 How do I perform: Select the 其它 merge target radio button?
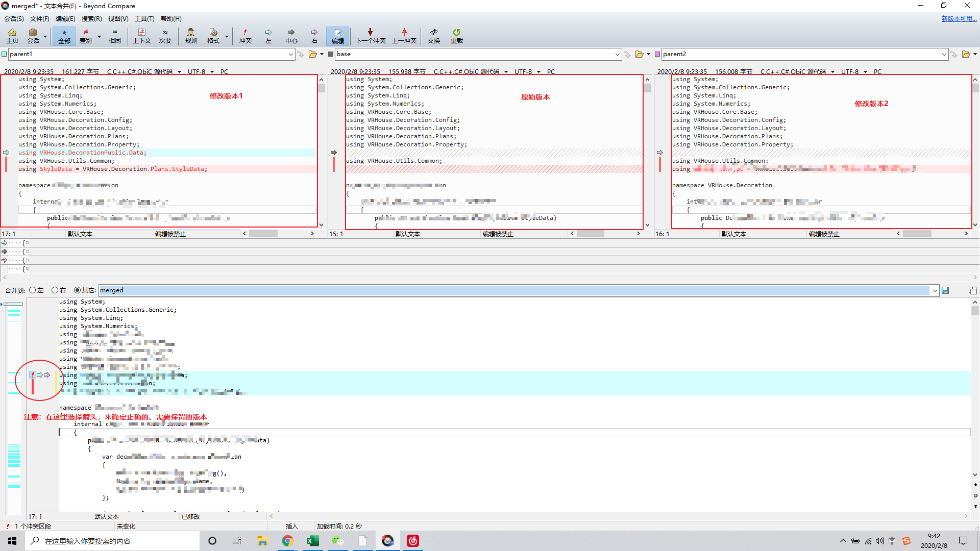click(78, 290)
